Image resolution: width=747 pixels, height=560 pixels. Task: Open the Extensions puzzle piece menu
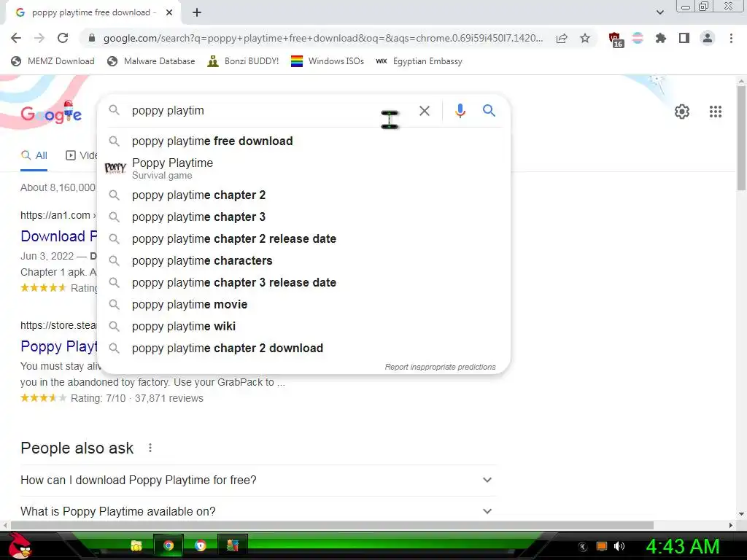pyautogui.click(x=661, y=38)
